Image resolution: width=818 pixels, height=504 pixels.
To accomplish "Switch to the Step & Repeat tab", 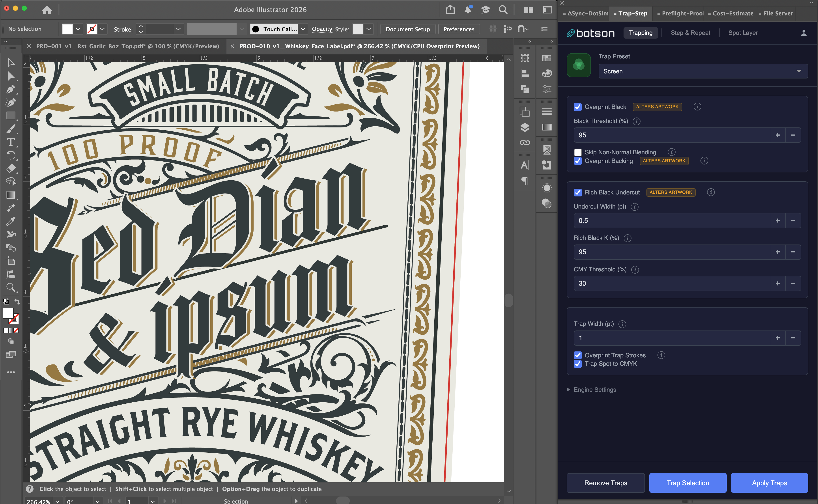I will pyautogui.click(x=690, y=33).
